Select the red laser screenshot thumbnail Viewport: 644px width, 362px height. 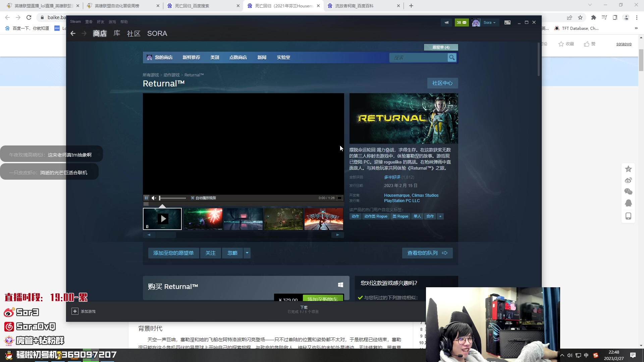click(203, 219)
